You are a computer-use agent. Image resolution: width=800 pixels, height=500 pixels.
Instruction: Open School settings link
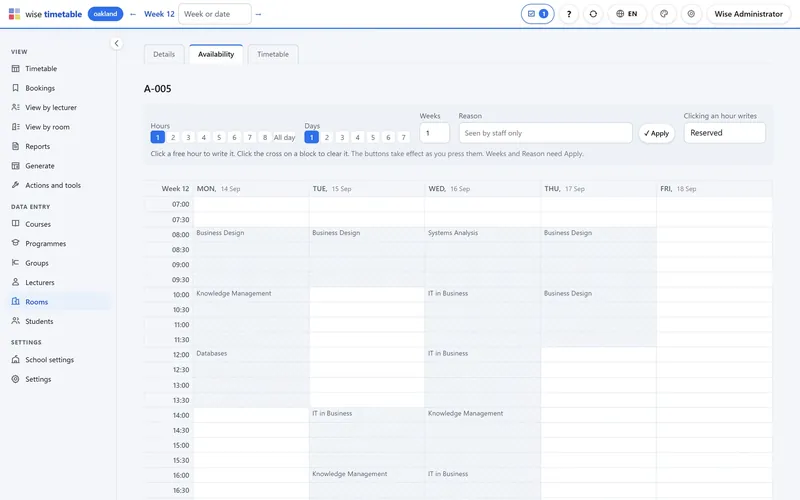tap(49, 360)
